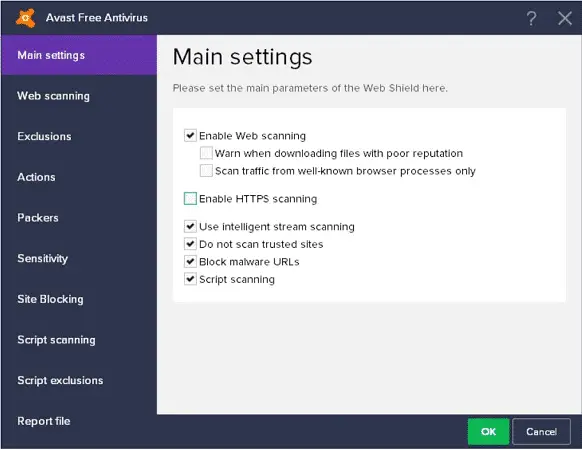Confirm with the green OK button

coord(488,431)
